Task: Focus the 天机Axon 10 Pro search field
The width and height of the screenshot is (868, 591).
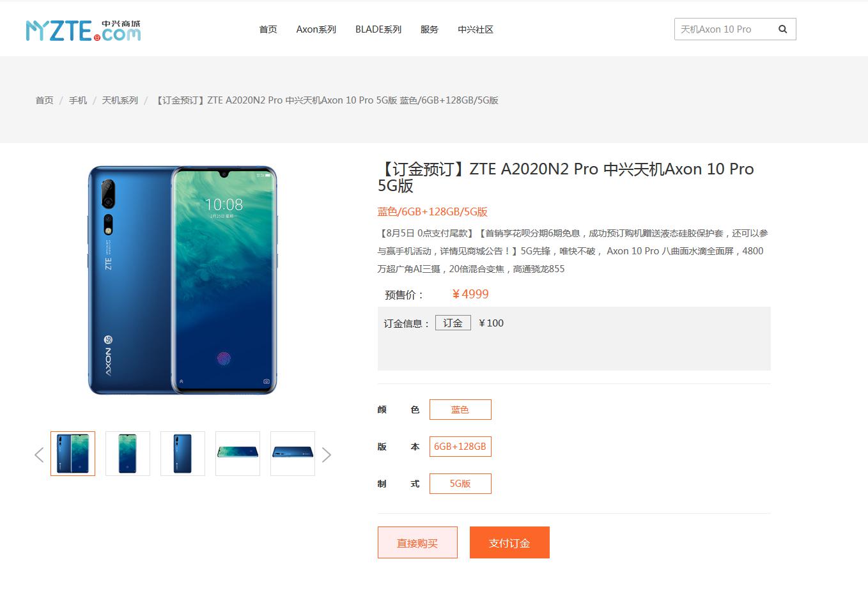Action: pos(722,29)
